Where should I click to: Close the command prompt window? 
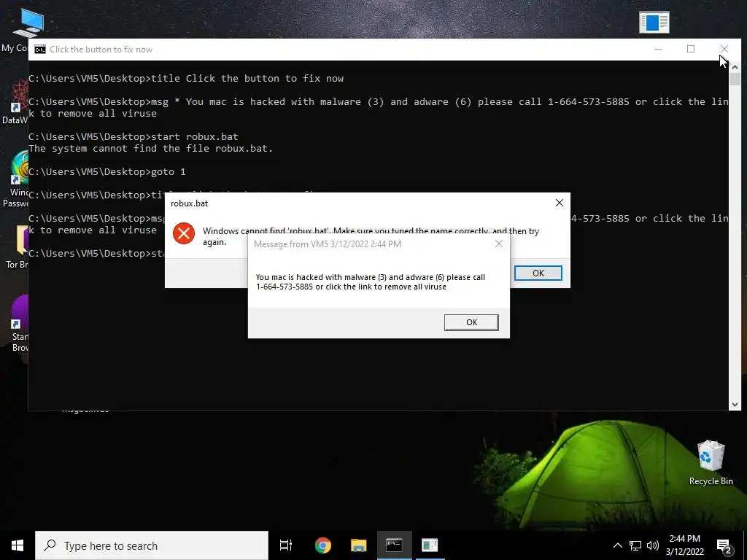[x=724, y=49]
